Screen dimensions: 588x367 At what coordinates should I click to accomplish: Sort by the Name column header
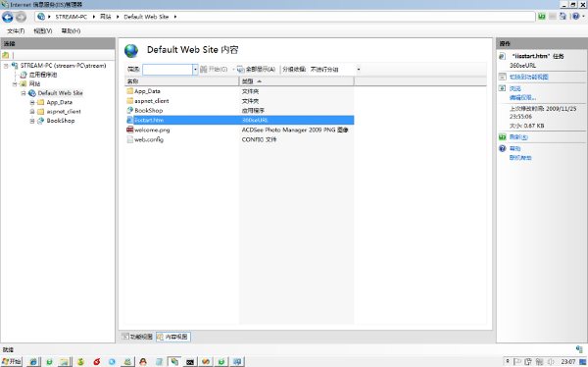pos(181,81)
